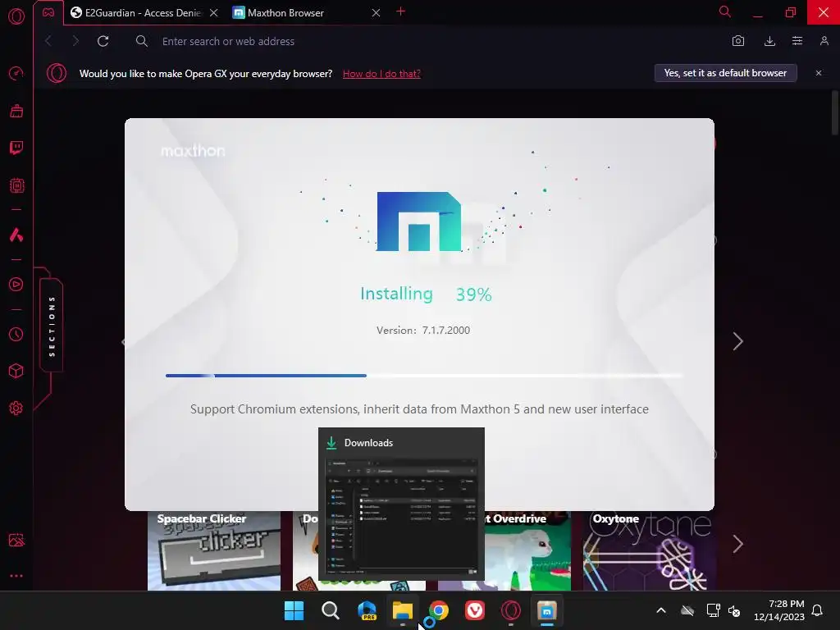Open History clock icon in sidebar
This screenshot has height=630, width=840.
[16, 335]
